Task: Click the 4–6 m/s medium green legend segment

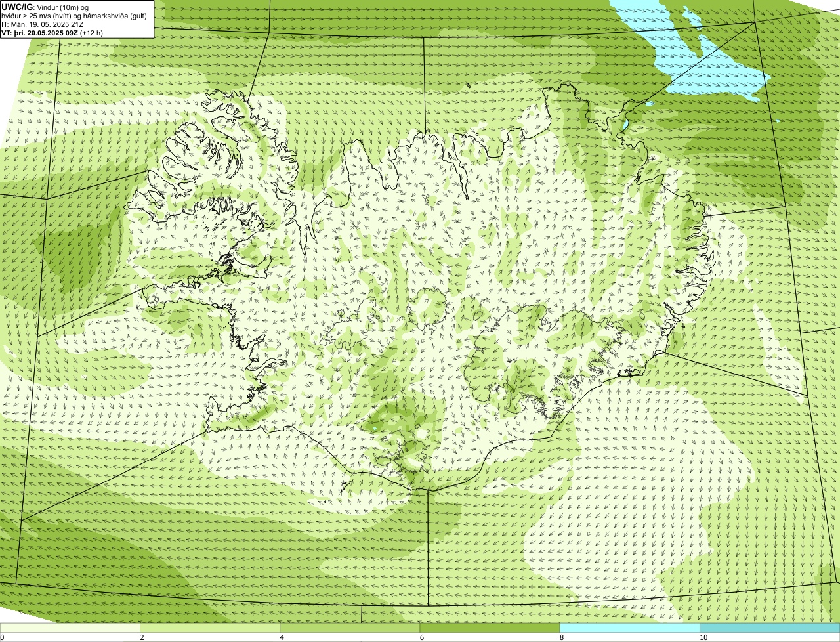Action: (x=350, y=628)
